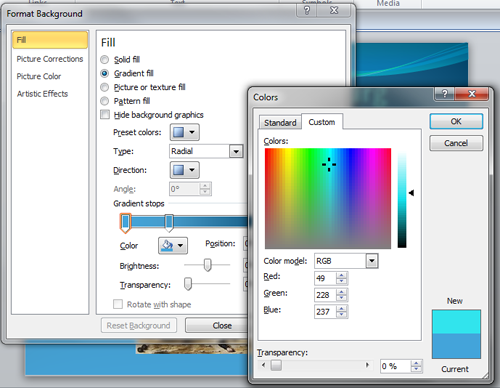Click the Cancel button in Colors
The height and width of the screenshot is (388, 500).
456,143
